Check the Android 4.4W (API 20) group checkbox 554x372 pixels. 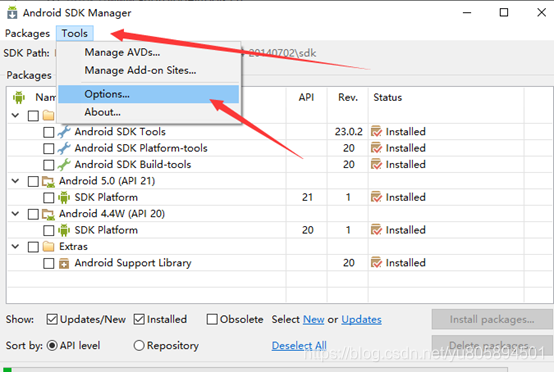click(33, 214)
